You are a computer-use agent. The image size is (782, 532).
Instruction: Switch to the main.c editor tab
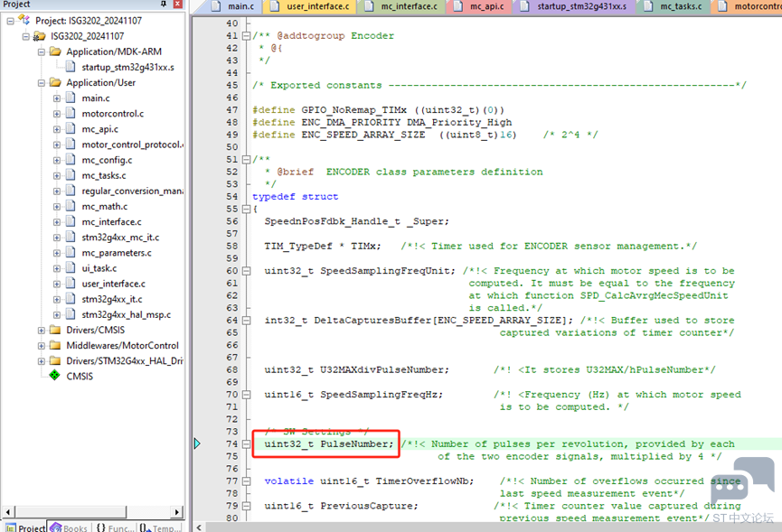(x=232, y=6)
